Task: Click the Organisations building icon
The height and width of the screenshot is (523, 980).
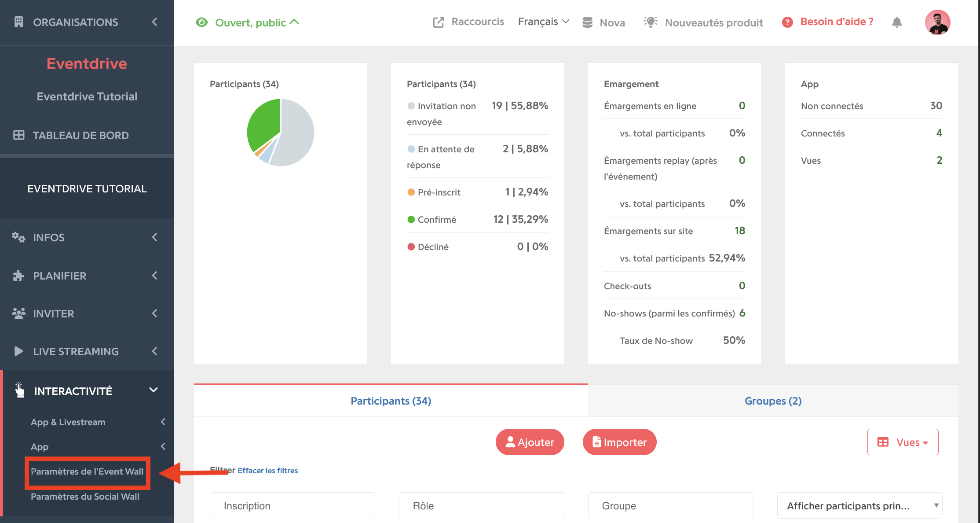Action: (18, 22)
